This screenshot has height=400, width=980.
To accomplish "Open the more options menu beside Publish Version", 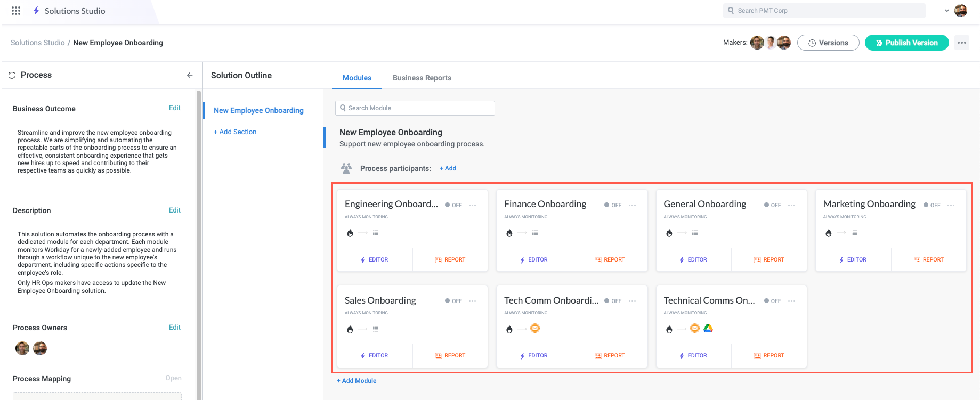I will click(961, 43).
